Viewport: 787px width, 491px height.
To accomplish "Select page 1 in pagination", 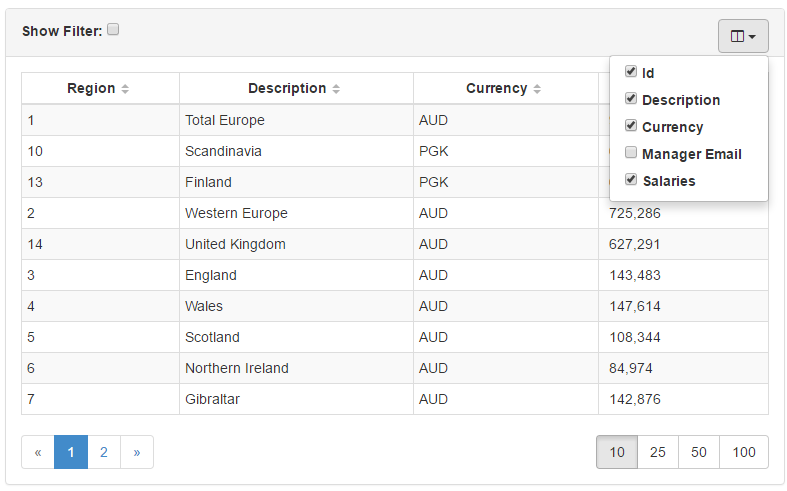I will pos(71,452).
